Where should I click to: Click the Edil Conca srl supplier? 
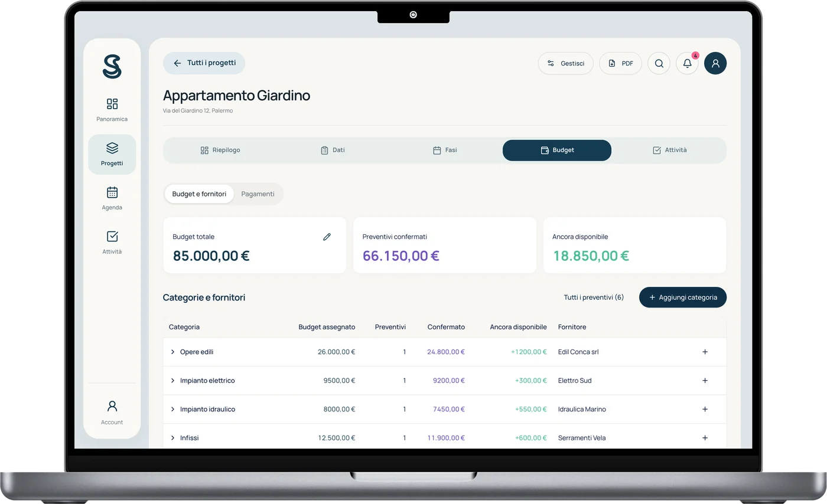point(578,352)
